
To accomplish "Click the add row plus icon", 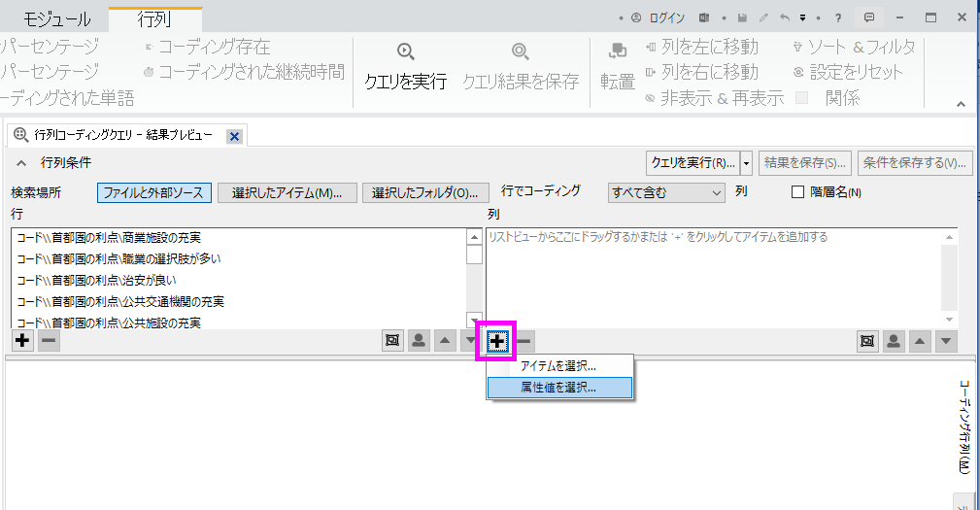I will click(22, 341).
